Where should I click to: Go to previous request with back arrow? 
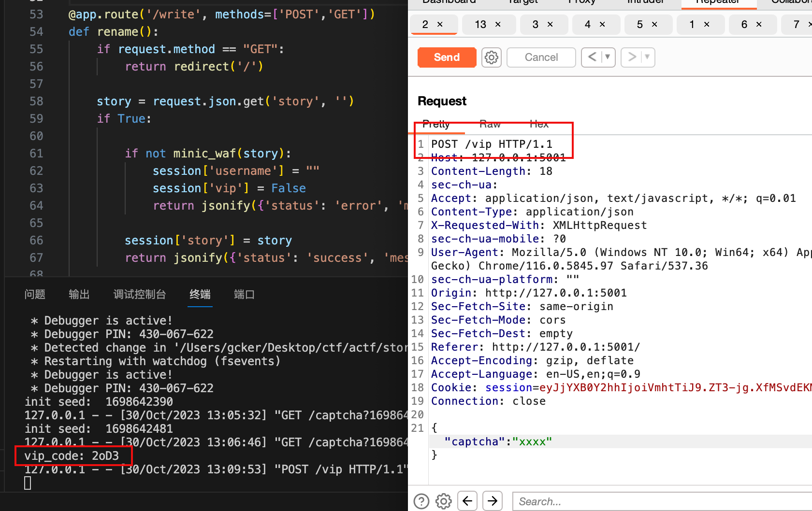[x=592, y=57]
